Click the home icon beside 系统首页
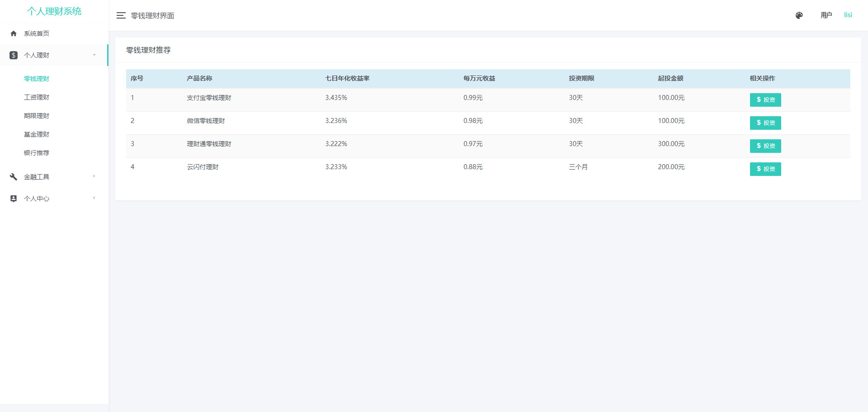The image size is (868, 412). pos(14,33)
